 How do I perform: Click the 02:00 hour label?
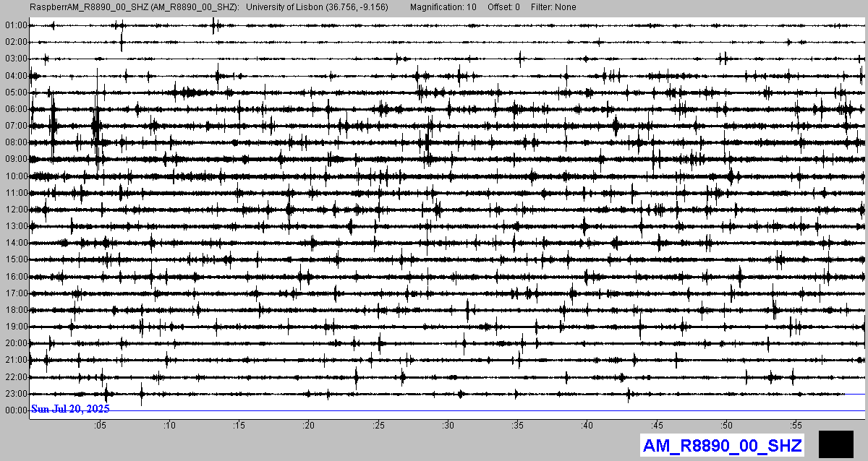(16, 42)
